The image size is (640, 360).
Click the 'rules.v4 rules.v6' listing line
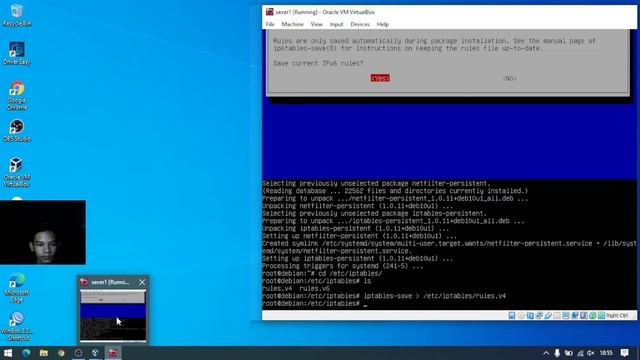296,289
